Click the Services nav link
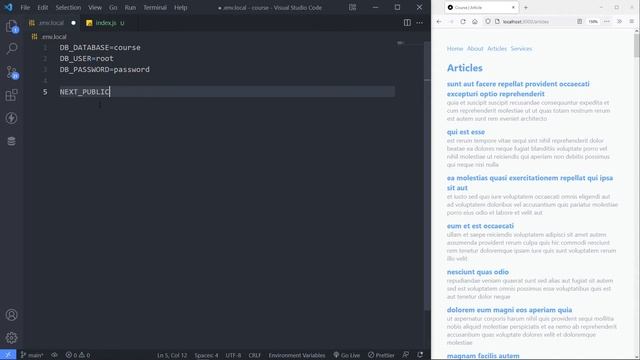Viewport: 640px width, 360px height. [x=521, y=49]
